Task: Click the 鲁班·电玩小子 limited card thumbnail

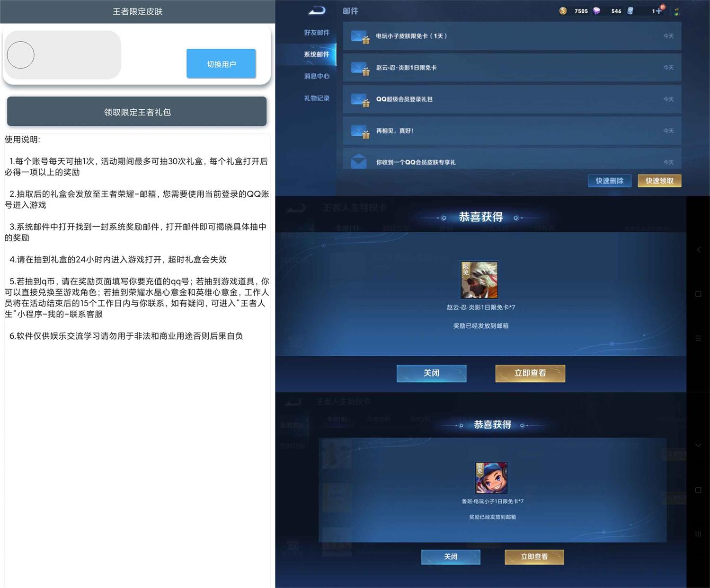Action: click(x=491, y=478)
